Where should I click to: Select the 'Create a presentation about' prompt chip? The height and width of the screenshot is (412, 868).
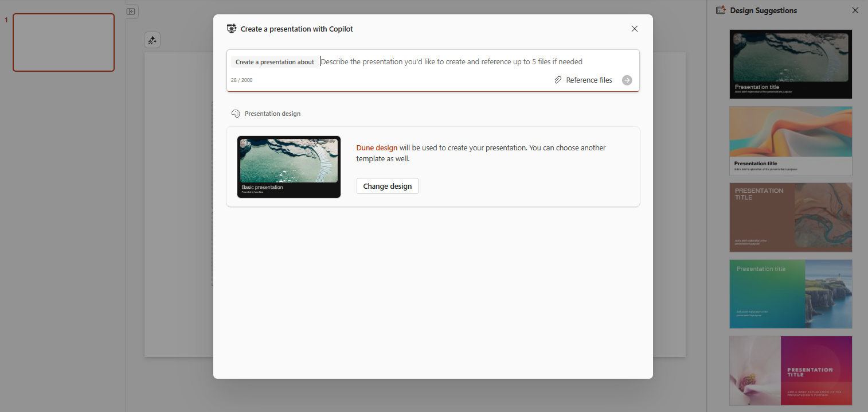tap(275, 61)
